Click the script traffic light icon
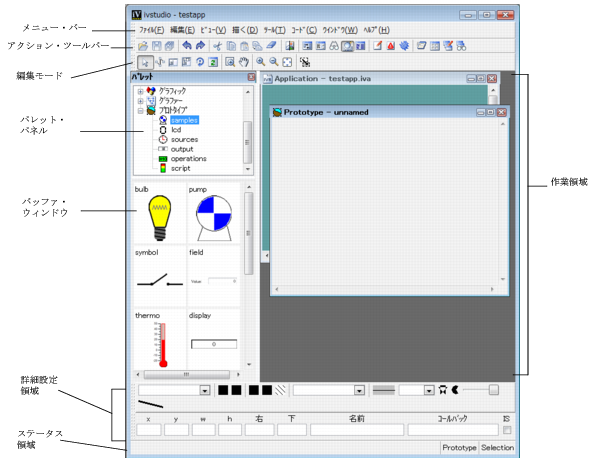 point(162,168)
